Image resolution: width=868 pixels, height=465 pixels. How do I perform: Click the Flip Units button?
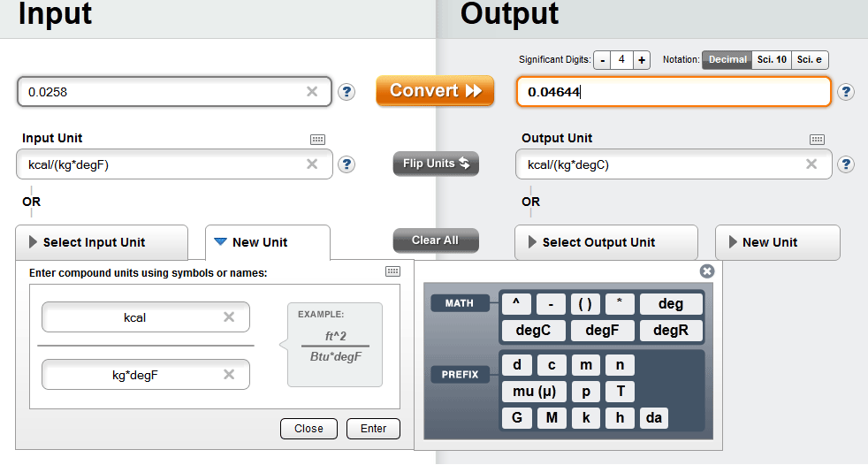coord(435,164)
